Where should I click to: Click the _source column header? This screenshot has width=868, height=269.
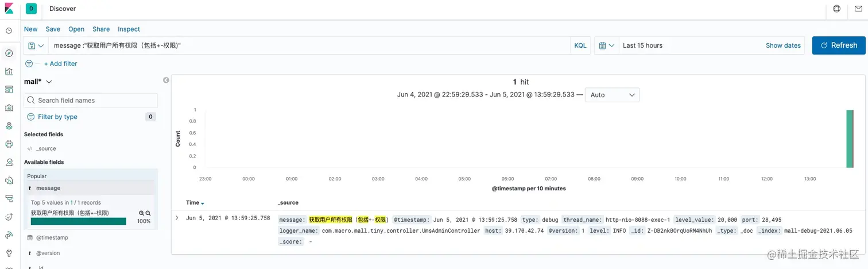pos(288,203)
